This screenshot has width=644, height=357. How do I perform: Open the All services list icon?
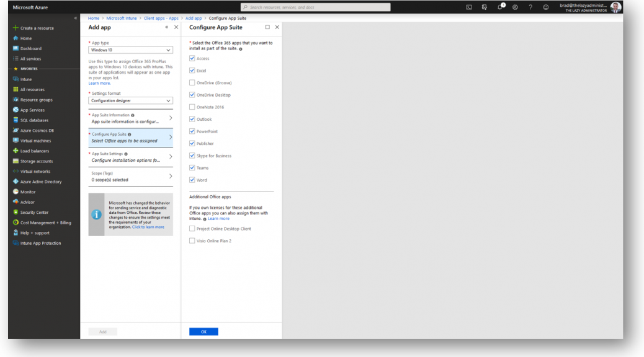pos(16,59)
